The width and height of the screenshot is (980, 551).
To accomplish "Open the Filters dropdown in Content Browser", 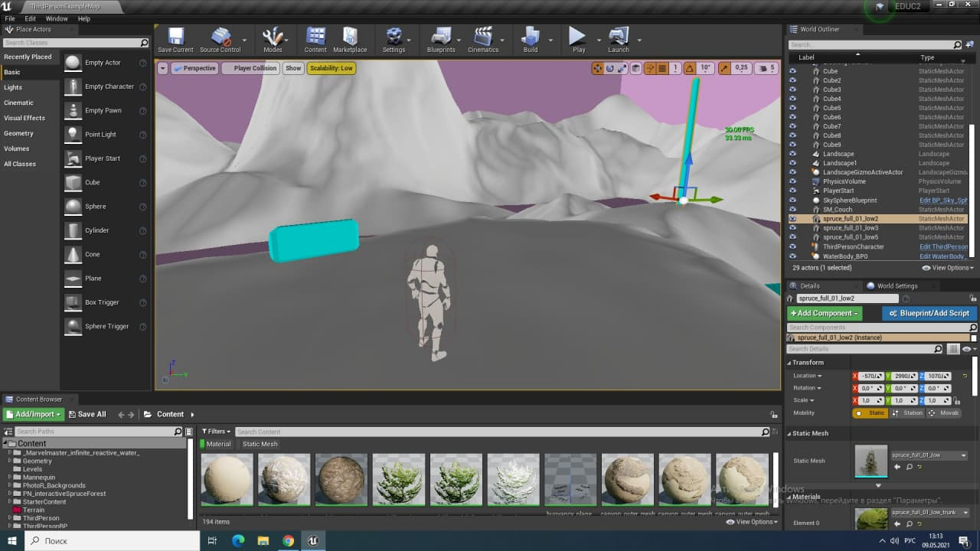I will (x=216, y=432).
